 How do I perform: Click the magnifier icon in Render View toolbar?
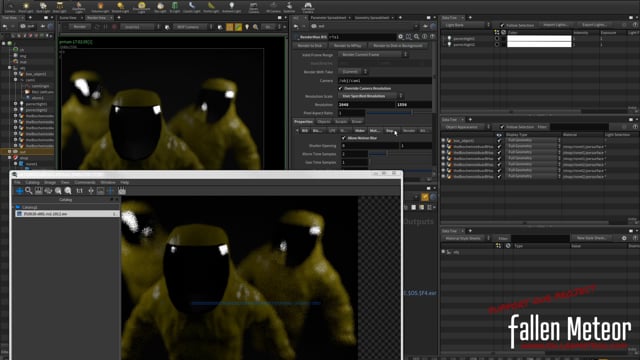click(x=256, y=27)
